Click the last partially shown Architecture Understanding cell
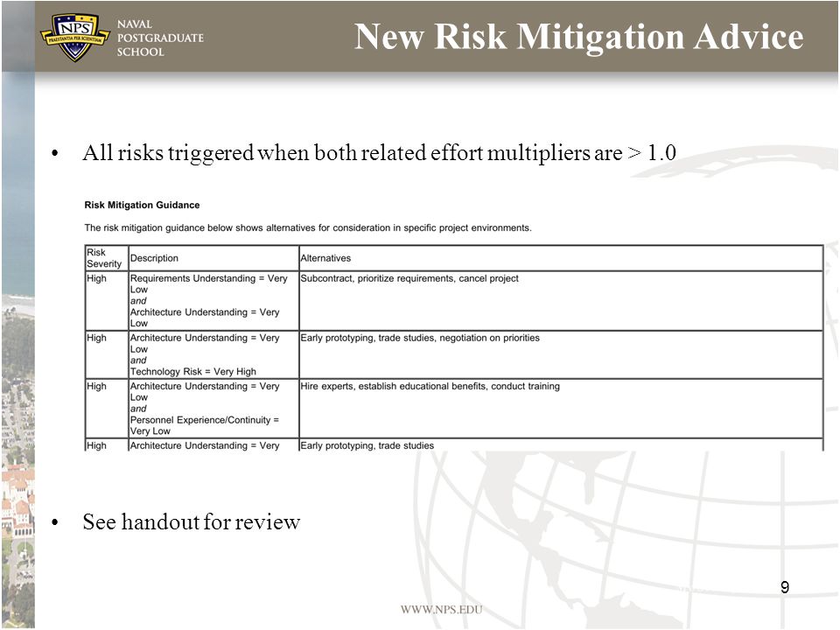The height and width of the screenshot is (630, 840). pos(213,445)
